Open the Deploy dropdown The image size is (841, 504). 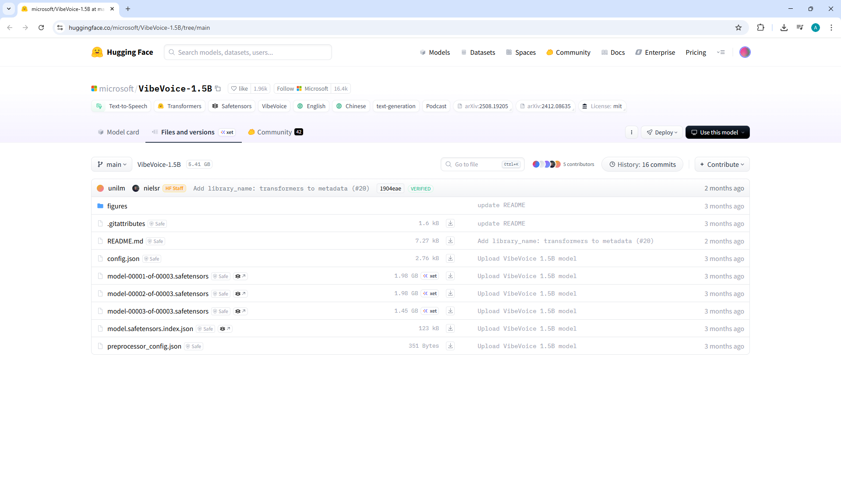click(661, 132)
